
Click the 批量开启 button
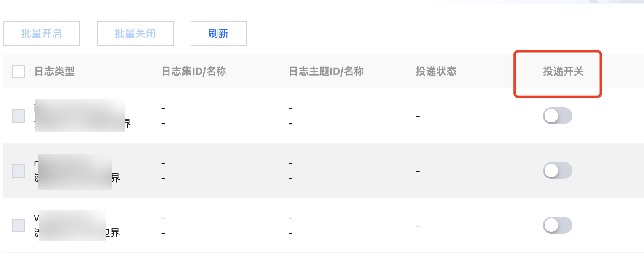click(41, 34)
